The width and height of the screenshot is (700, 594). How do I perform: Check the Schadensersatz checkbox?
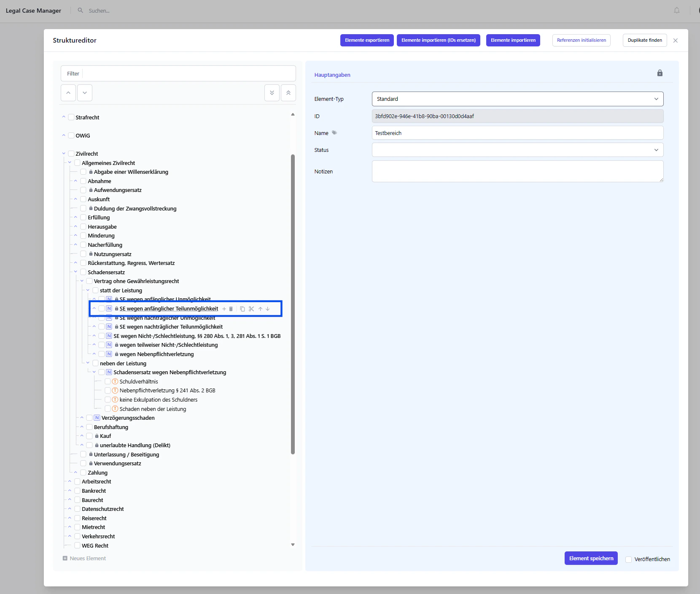83,272
